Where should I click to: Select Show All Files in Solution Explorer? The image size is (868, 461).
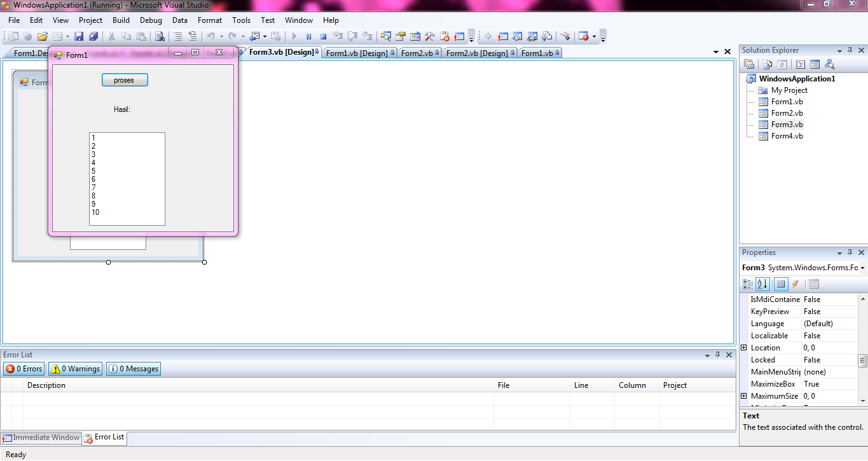tap(767, 64)
